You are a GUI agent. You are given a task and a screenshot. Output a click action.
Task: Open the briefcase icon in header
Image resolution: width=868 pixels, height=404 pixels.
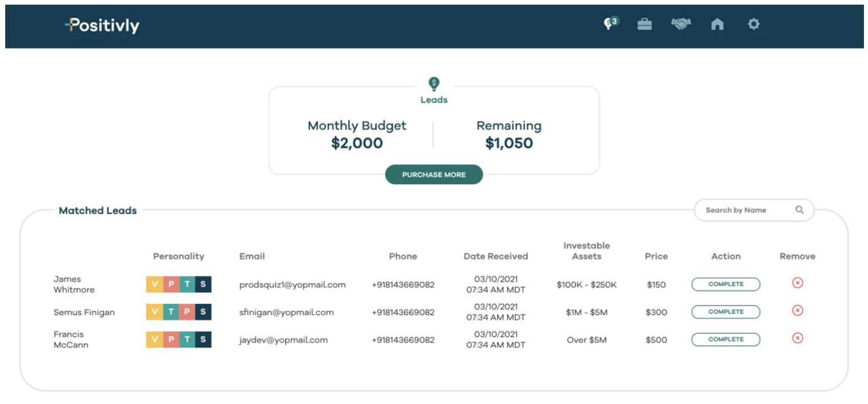click(645, 24)
